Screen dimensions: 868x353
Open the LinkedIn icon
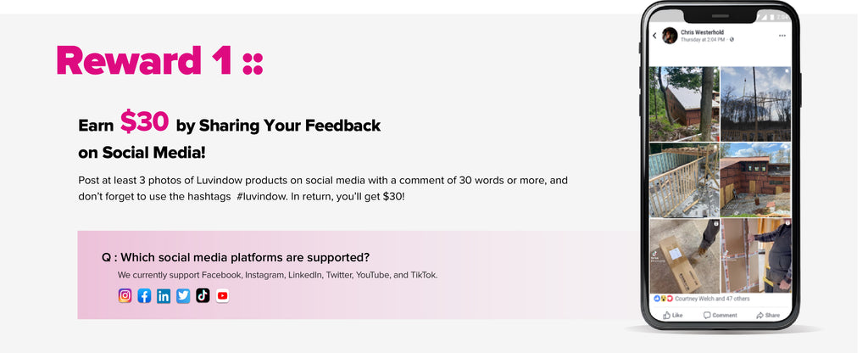(164, 296)
